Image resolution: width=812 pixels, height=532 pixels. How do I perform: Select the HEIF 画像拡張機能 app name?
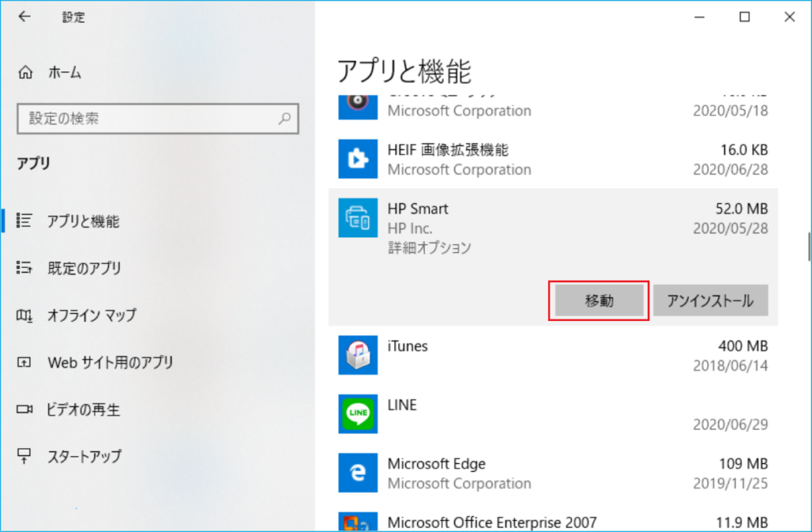click(x=448, y=150)
